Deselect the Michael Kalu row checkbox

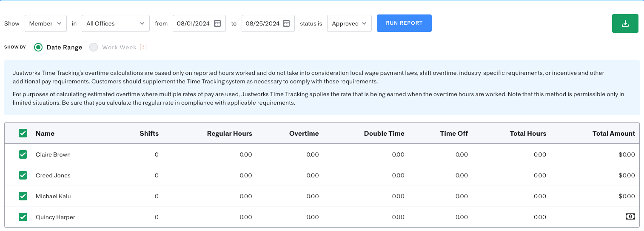point(23,196)
